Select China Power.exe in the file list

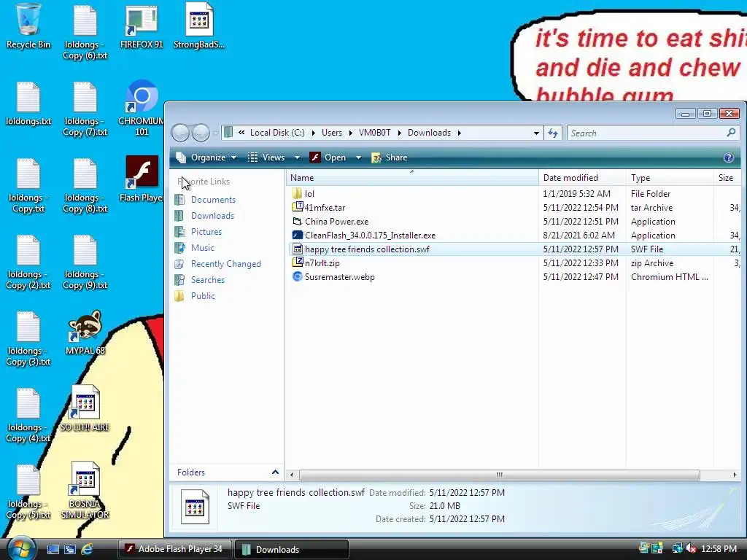click(x=336, y=222)
